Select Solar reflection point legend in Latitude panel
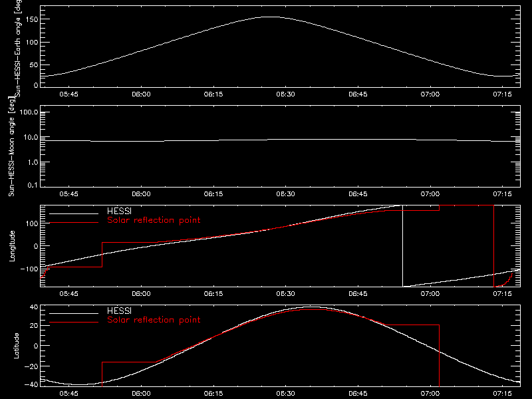532x399 pixels. click(x=154, y=320)
